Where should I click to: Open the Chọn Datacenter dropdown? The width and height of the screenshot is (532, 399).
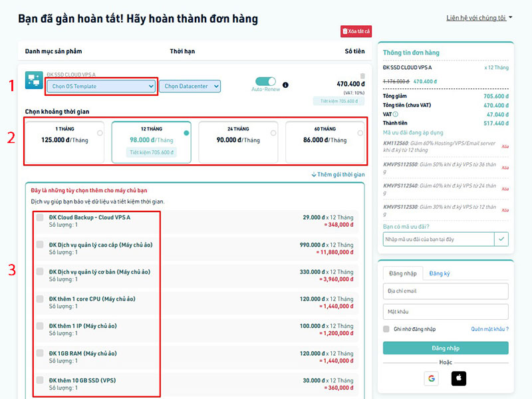[189, 86]
